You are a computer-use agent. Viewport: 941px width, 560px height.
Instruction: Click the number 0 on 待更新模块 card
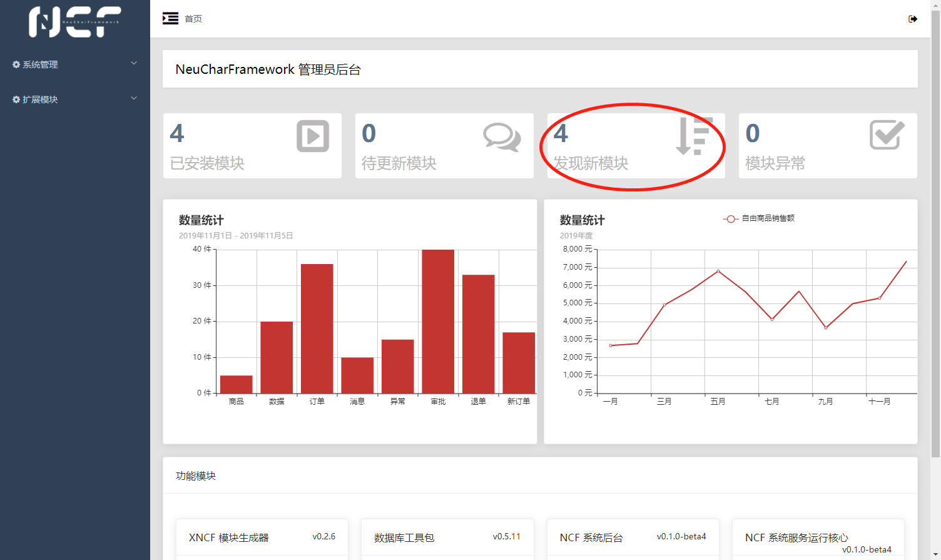(369, 133)
